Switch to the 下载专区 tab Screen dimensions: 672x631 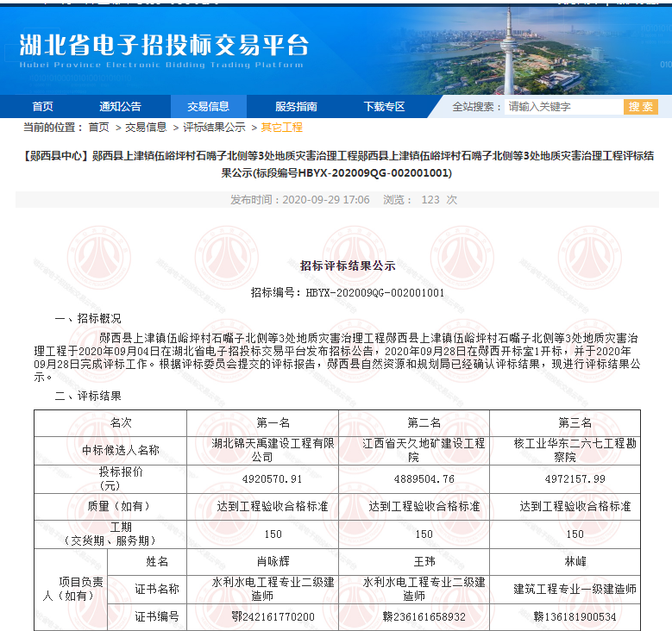click(x=384, y=107)
